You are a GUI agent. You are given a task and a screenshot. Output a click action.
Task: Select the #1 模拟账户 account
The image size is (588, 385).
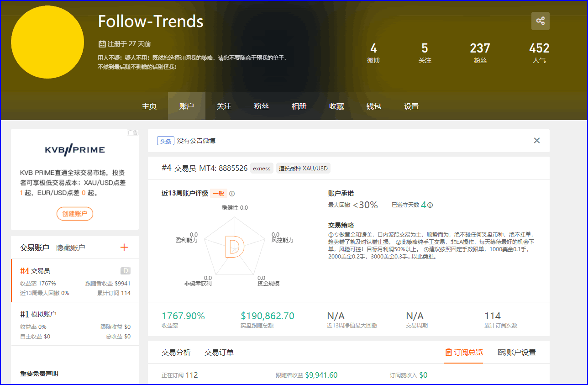tap(75, 324)
